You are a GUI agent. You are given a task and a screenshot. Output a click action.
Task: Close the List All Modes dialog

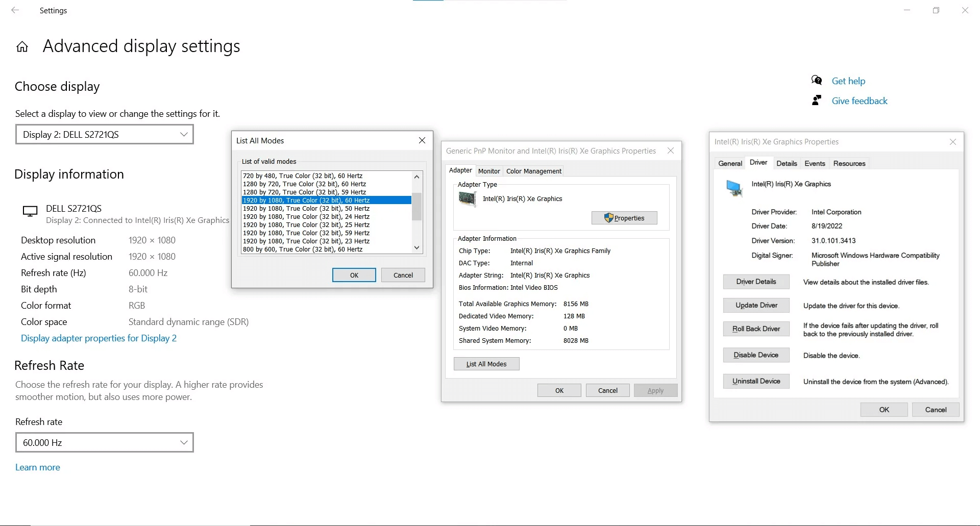tap(422, 140)
